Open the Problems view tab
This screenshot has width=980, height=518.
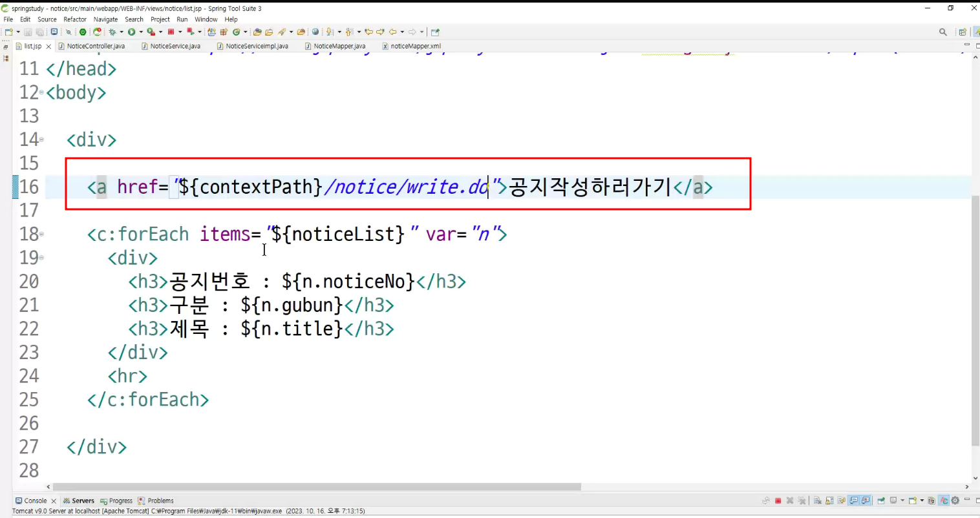point(156,501)
